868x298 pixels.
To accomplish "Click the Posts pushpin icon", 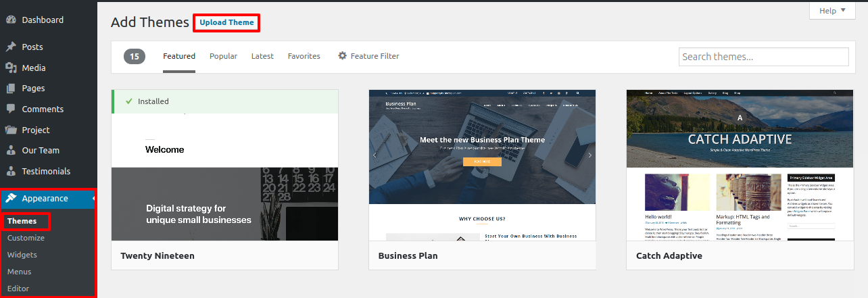I will click(x=11, y=47).
